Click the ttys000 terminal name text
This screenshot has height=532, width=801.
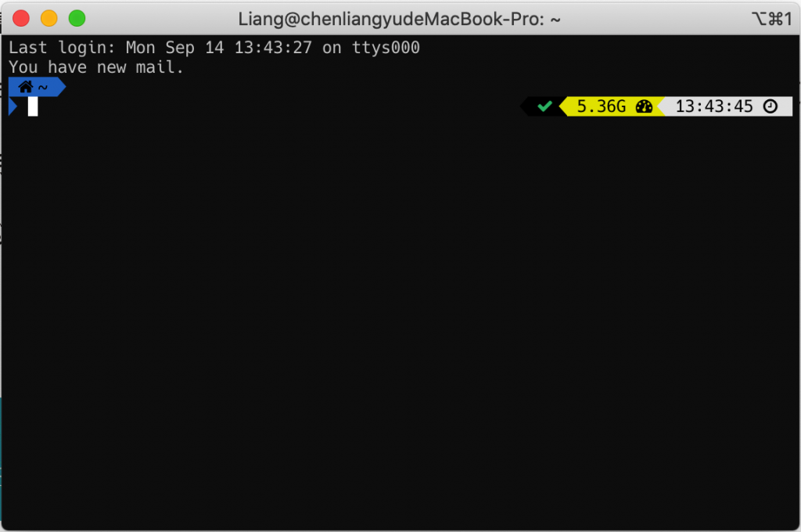click(386, 48)
